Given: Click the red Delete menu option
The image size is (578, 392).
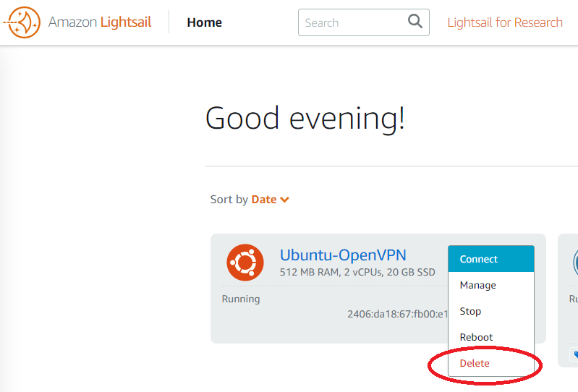Looking at the screenshot, I should coord(475,363).
